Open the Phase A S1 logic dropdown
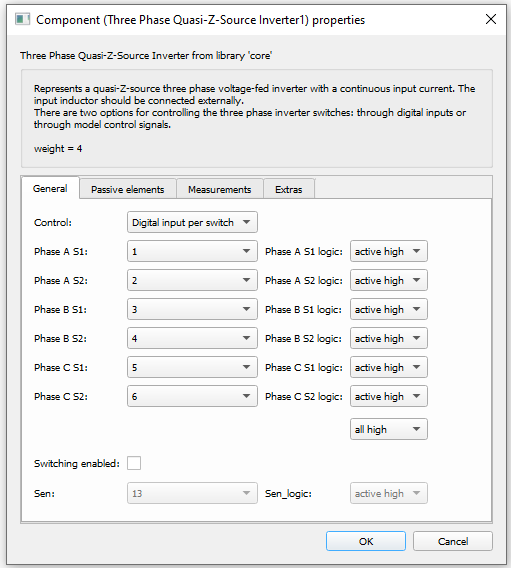 click(389, 251)
